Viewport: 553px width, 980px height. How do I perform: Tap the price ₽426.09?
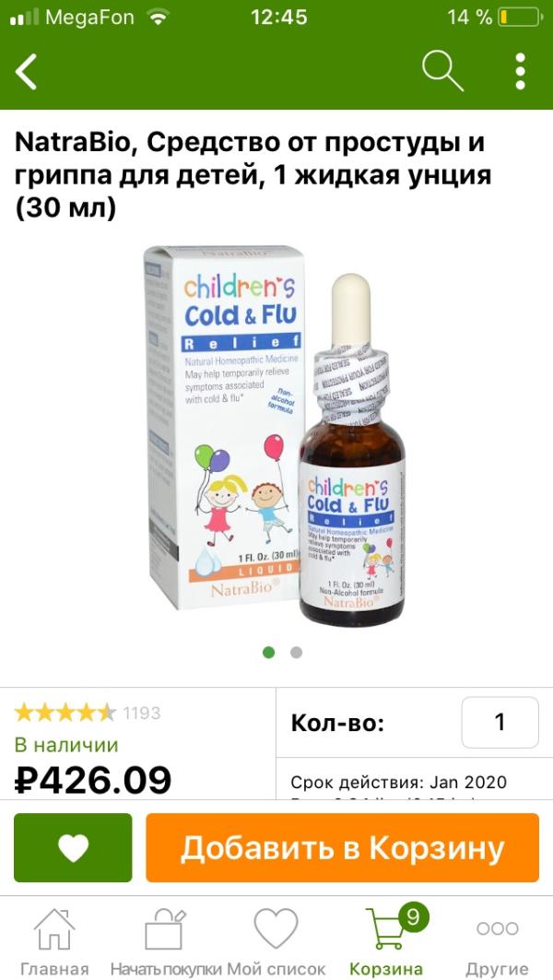[x=92, y=779]
